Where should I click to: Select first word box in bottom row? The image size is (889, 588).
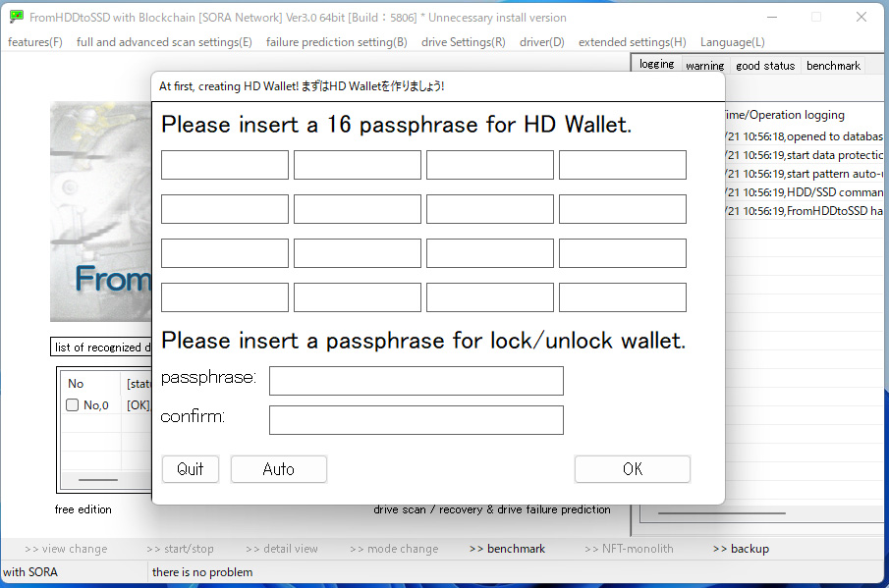[225, 297]
